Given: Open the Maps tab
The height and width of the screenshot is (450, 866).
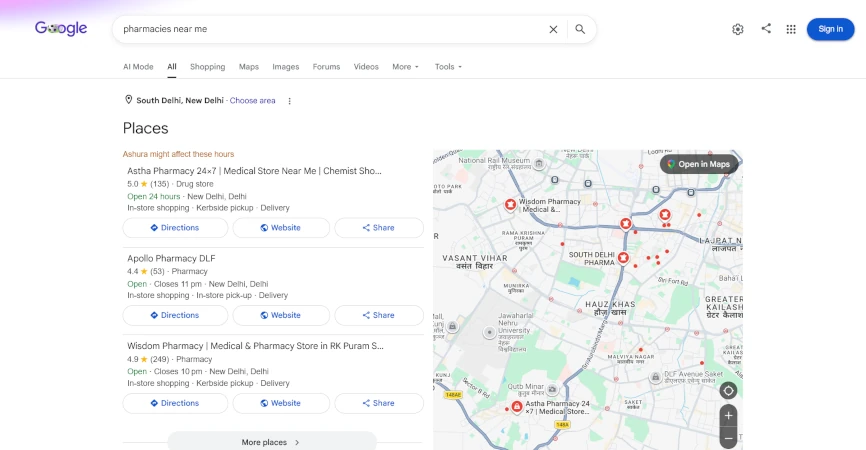Looking at the screenshot, I should (249, 67).
